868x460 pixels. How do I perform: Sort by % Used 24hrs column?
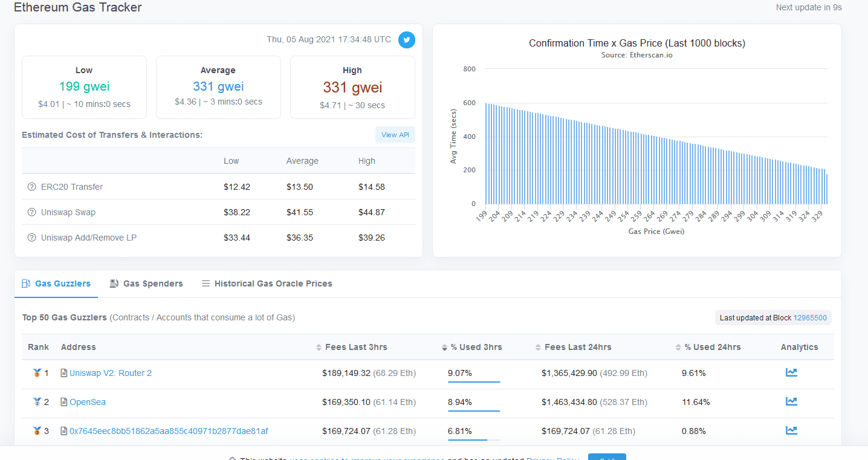(x=712, y=347)
